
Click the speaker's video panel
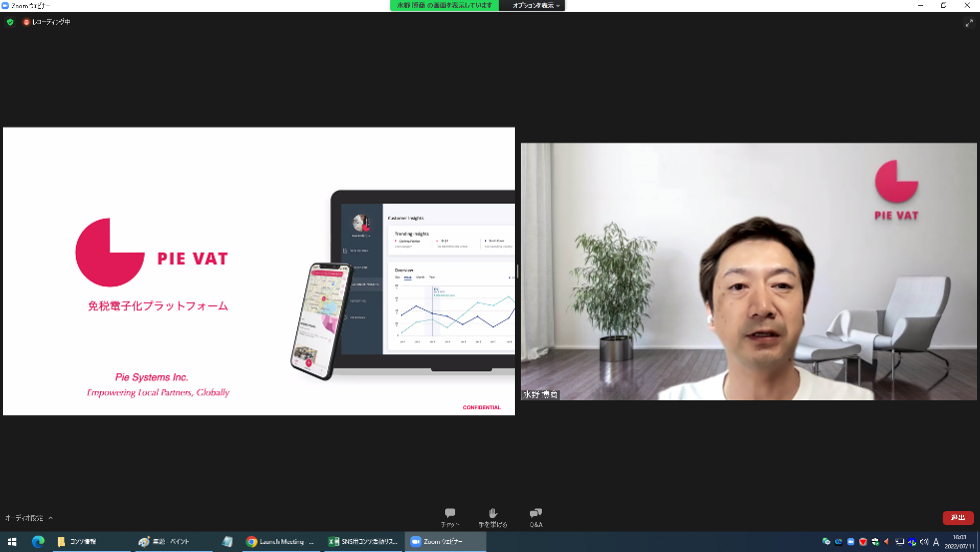click(748, 272)
